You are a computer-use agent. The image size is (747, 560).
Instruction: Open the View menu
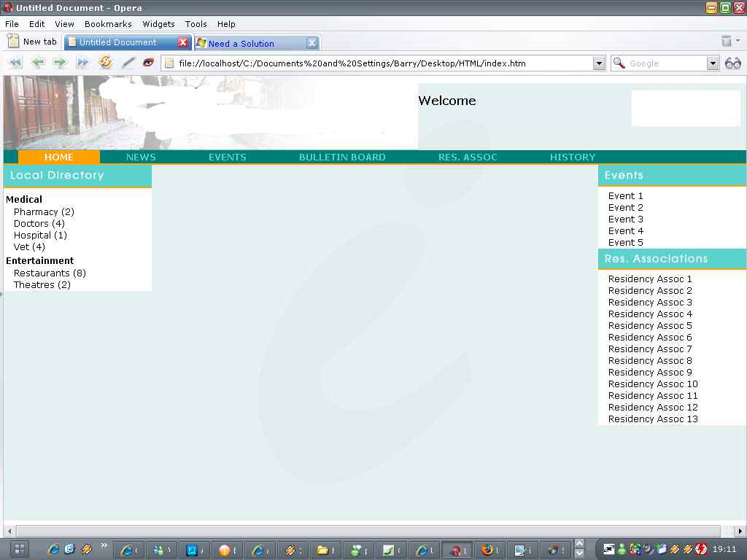click(x=64, y=24)
